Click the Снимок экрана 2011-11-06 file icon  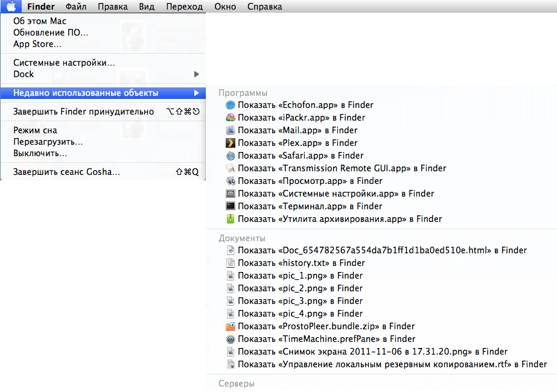click(231, 352)
